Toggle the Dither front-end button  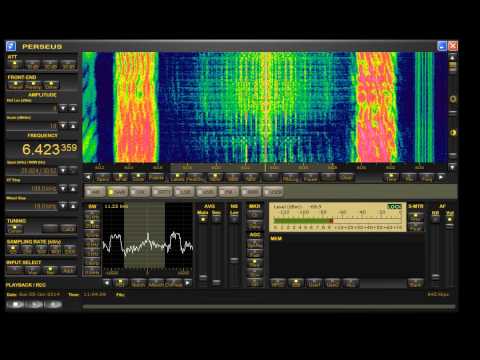(x=51, y=85)
